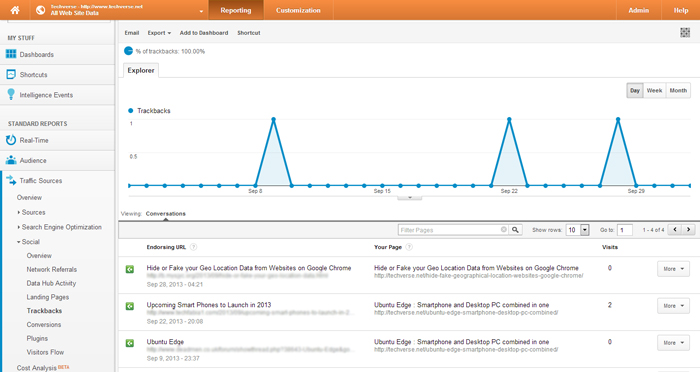Click Add to Dashboard
This screenshot has height=372, width=700.
(204, 33)
